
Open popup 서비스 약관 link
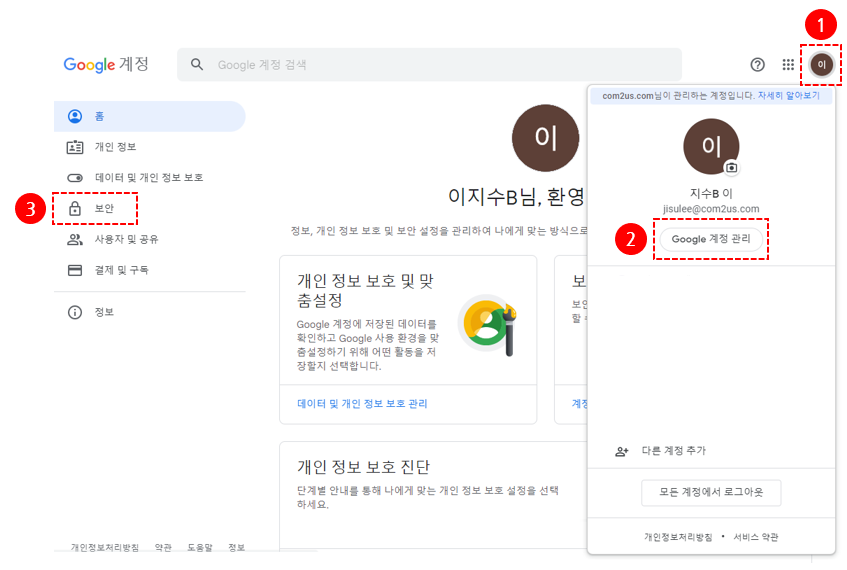click(x=756, y=537)
